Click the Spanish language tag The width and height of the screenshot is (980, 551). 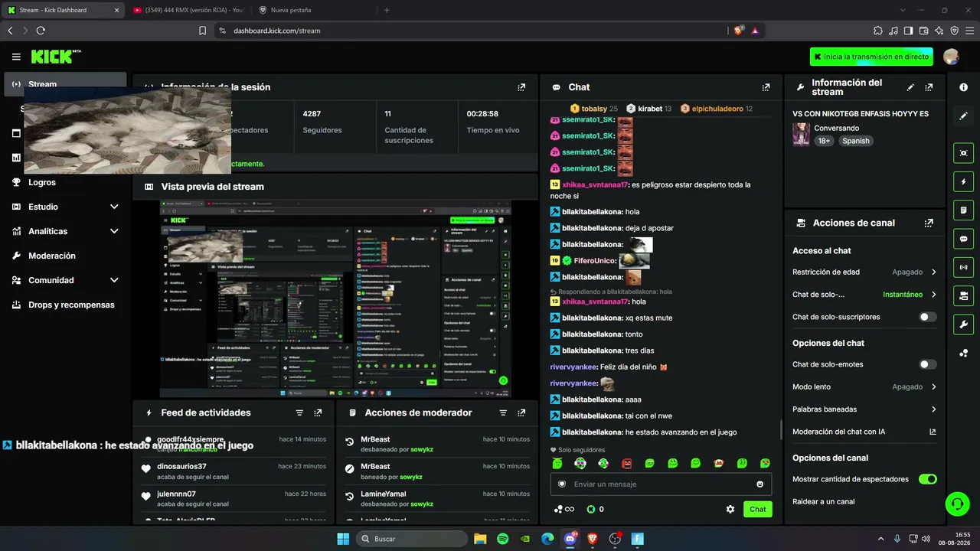tap(856, 141)
